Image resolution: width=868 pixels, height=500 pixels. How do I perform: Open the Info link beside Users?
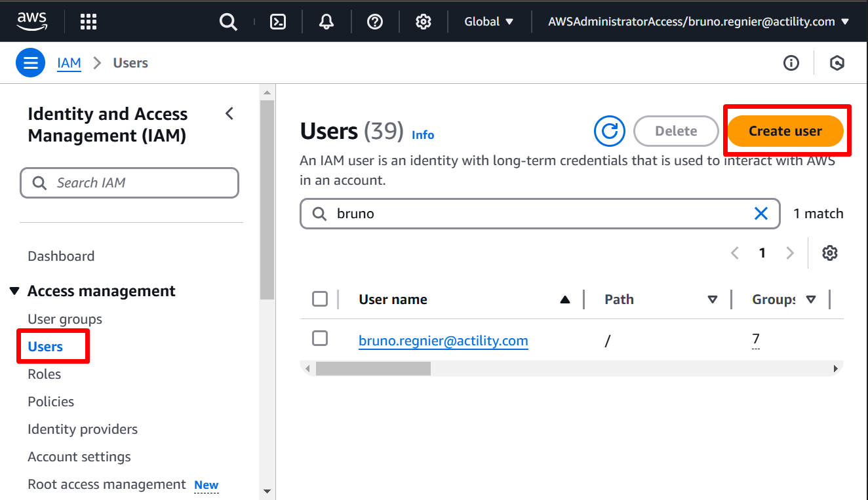(423, 135)
